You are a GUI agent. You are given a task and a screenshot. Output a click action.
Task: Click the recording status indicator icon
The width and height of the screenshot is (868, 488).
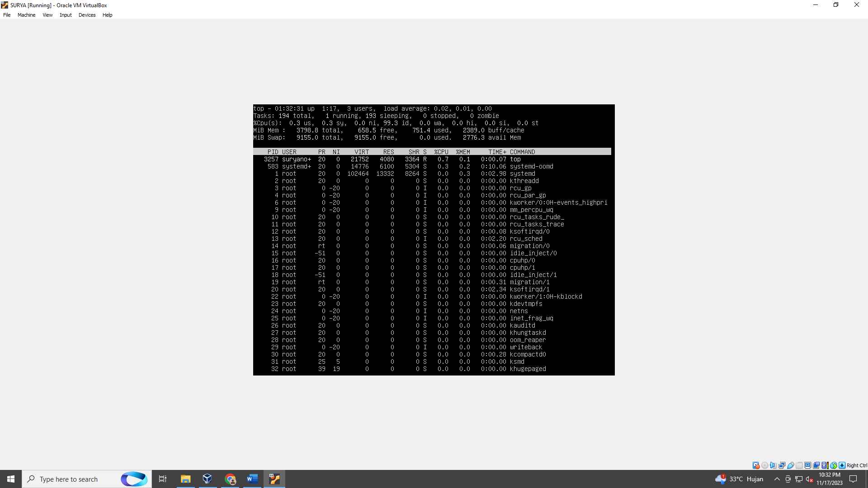[816, 465]
